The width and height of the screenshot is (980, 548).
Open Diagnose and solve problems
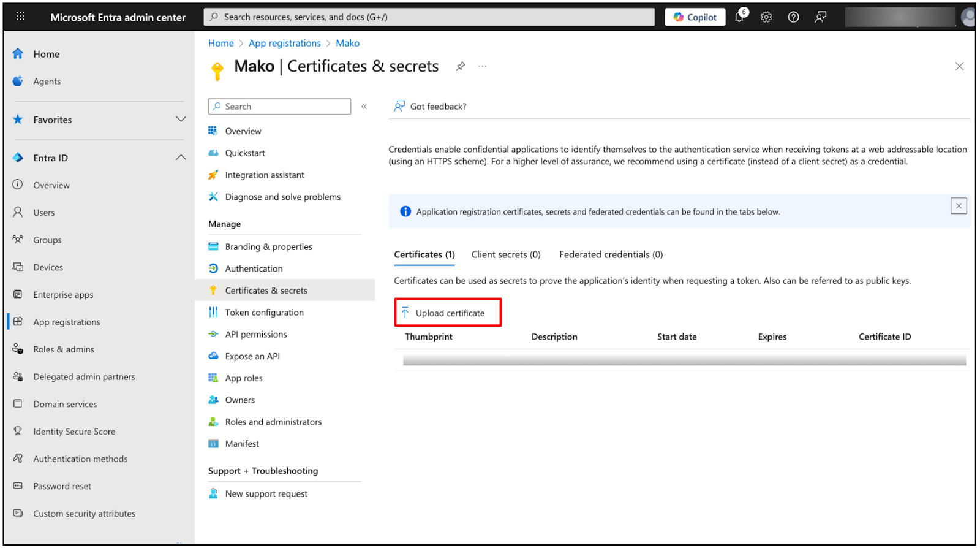coord(282,197)
